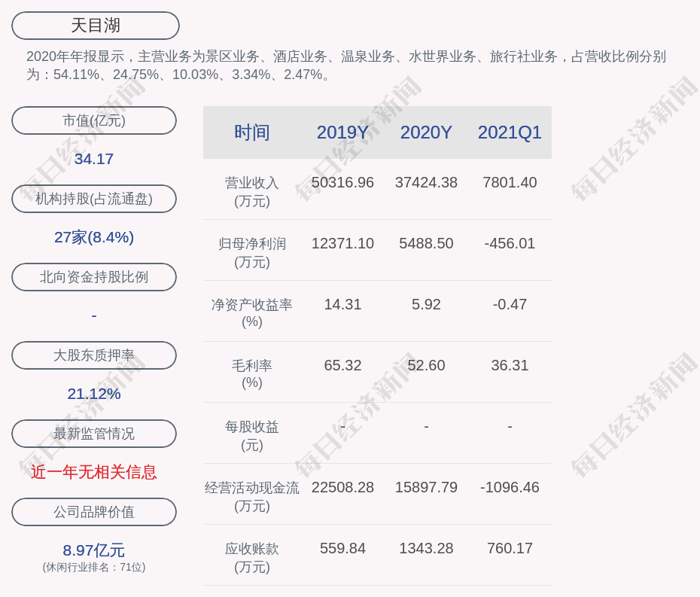Click receivables value 760.17

coord(510,548)
